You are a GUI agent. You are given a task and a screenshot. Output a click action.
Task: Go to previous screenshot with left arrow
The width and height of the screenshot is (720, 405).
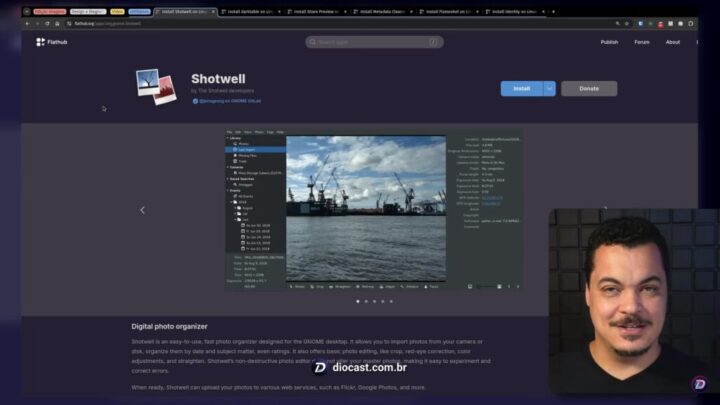[x=142, y=210]
